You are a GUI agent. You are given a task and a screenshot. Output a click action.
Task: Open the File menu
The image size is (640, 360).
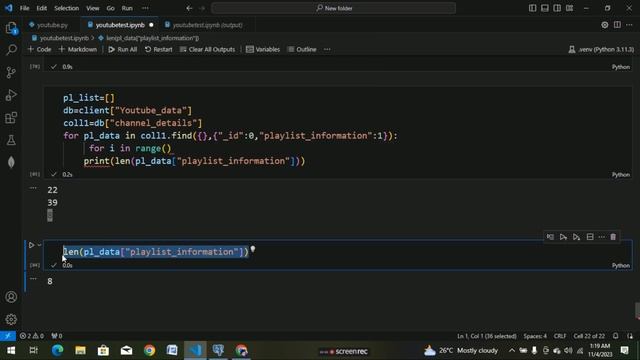point(24,8)
